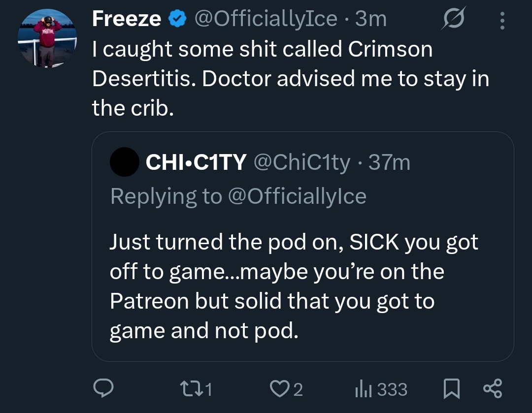Open the quoted tweet about the pod

(302, 247)
